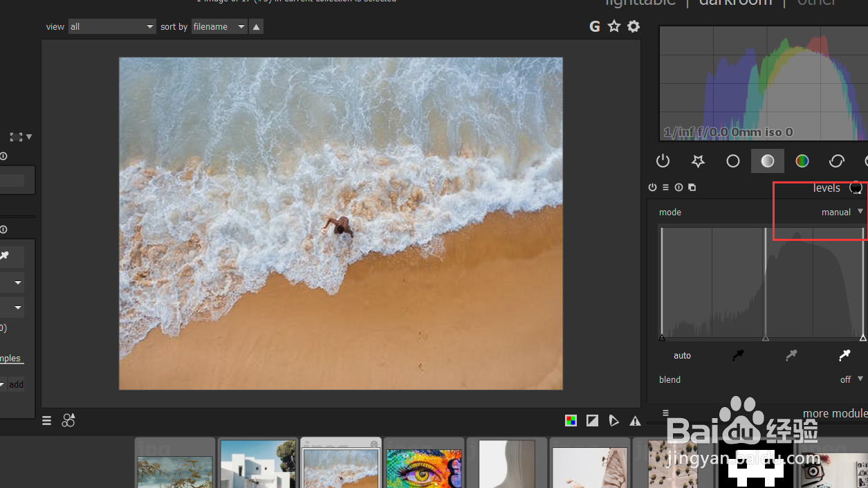The image size is (868, 488).
Task: Create new levels module instance icon
Action: (692, 188)
